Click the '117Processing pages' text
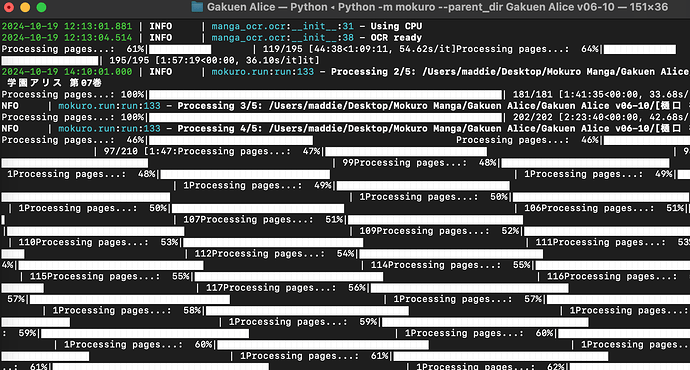Viewport: 690px width, 370px height. point(271,288)
